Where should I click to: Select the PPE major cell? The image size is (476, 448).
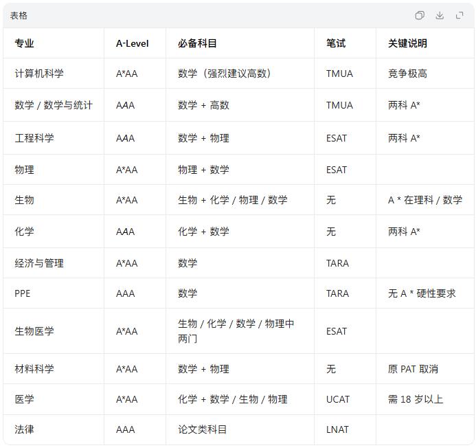click(x=23, y=293)
